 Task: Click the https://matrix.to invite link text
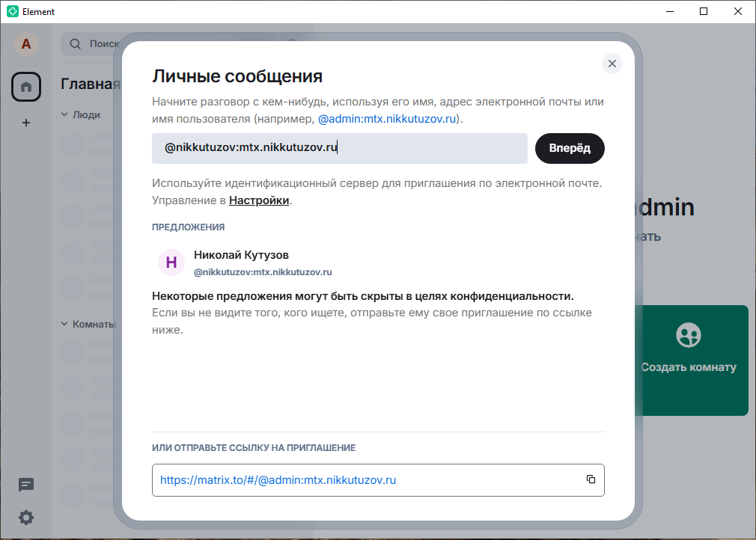278,480
